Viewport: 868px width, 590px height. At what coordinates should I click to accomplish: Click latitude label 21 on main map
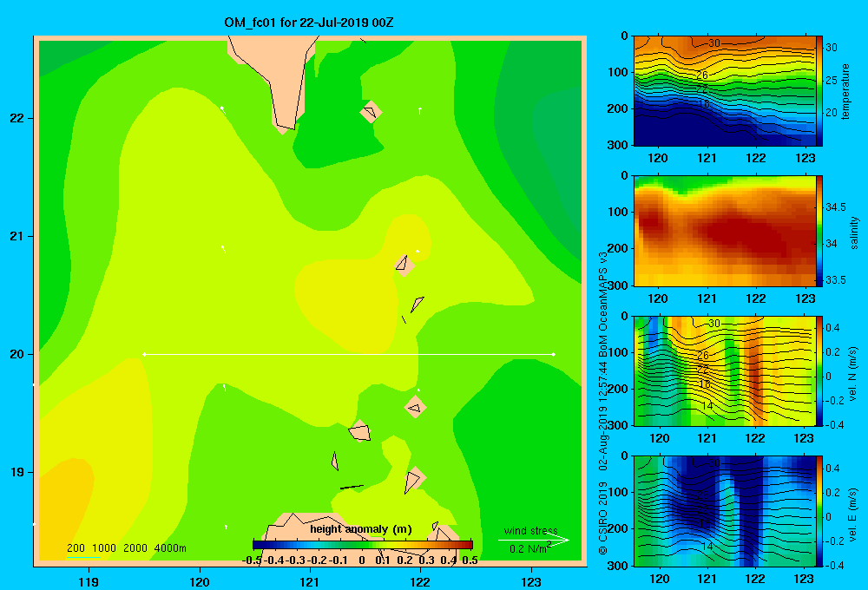(x=17, y=236)
